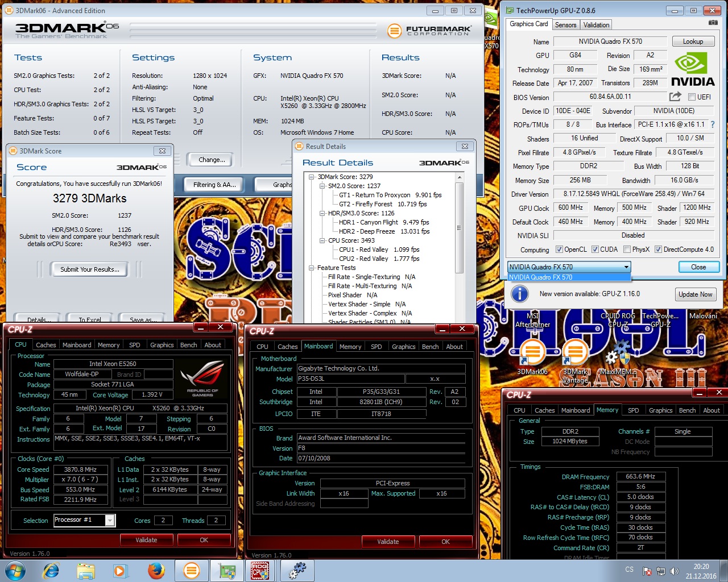Click the GPU-Z title bar application icon
This screenshot has width=728, height=582.
509,10
